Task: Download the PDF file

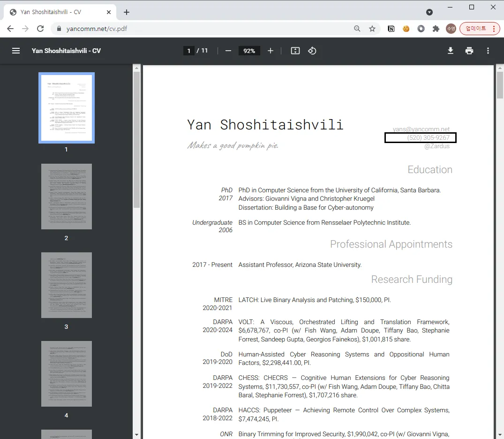Action: 451,51
